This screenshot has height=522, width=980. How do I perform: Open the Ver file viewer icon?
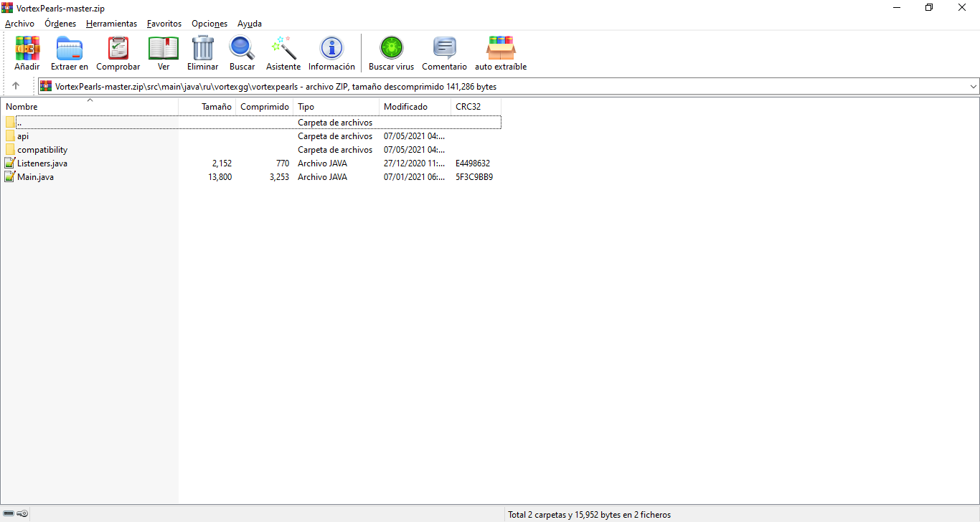(x=164, y=48)
